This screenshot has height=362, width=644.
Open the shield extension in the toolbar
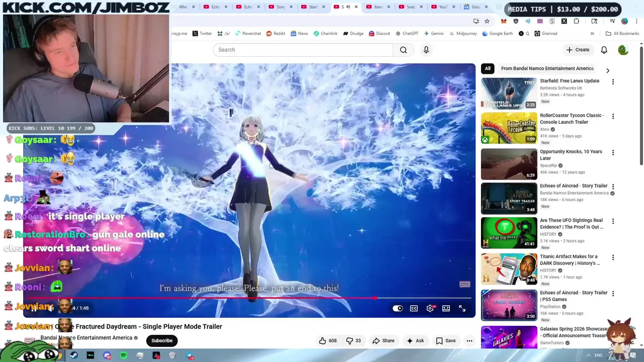pyautogui.click(x=516, y=21)
